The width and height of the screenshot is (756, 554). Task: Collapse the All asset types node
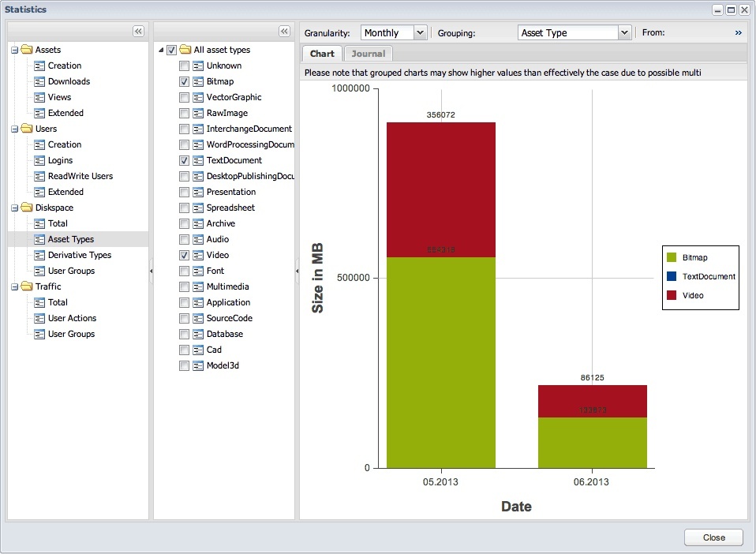tap(161, 50)
